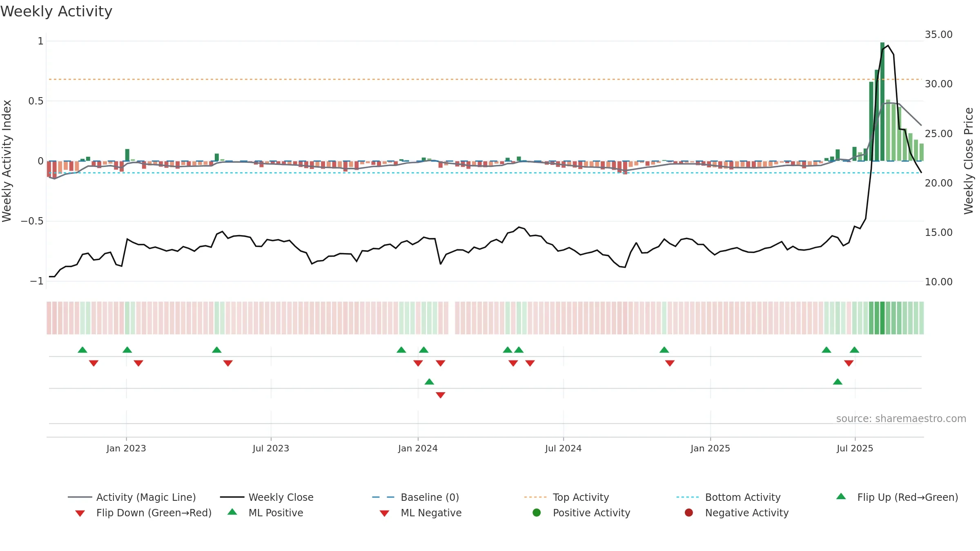Toggle the ML Negative legend entry
The width and height of the screenshot is (980, 551).
pyautogui.click(x=421, y=513)
